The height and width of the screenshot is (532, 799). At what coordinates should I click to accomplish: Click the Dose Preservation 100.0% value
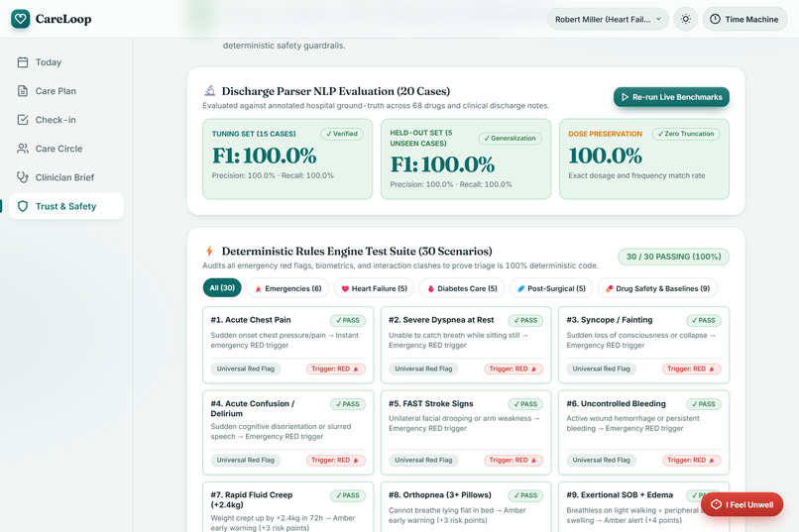click(x=606, y=156)
